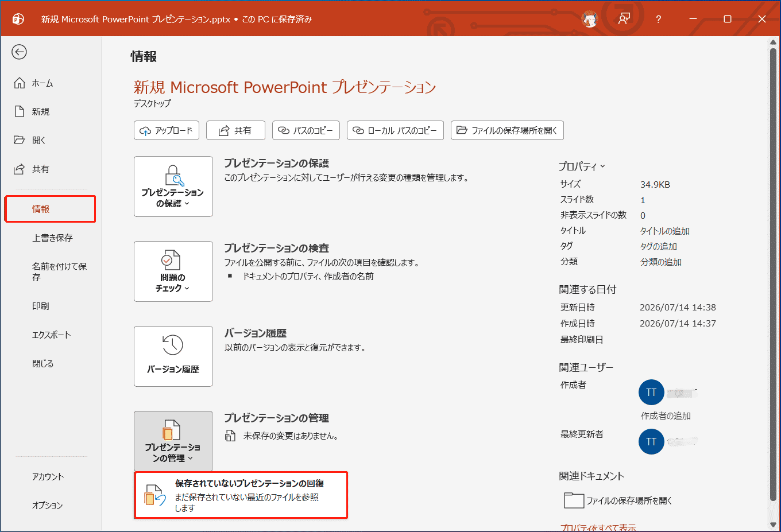Click the タグの追加 field
The image size is (781, 532).
pyautogui.click(x=658, y=246)
